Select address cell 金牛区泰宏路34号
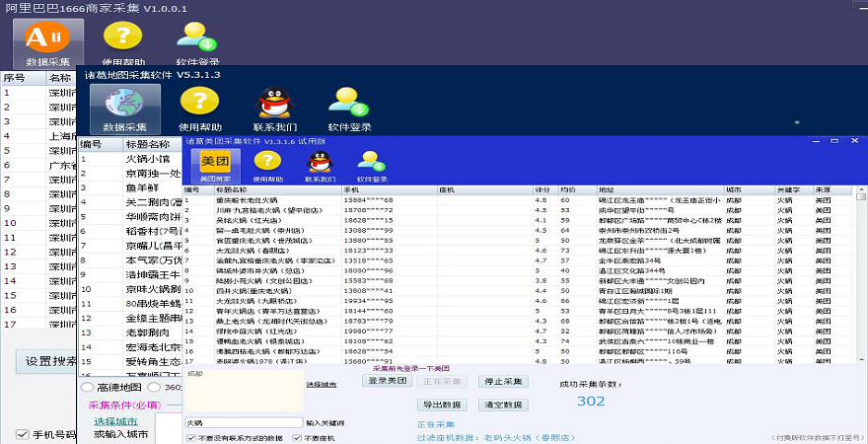The image size is (868, 444). point(661,260)
